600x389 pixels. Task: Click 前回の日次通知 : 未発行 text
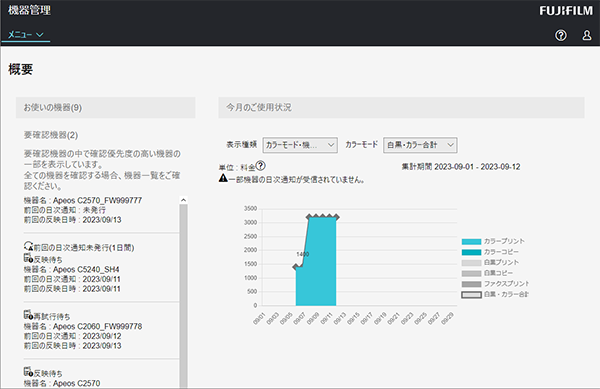64,210
